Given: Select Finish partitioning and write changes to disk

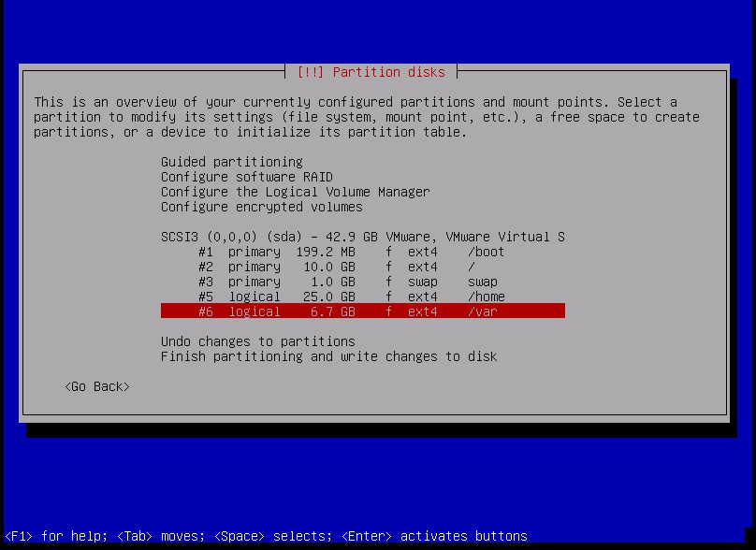Looking at the screenshot, I should pyautogui.click(x=328, y=356).
